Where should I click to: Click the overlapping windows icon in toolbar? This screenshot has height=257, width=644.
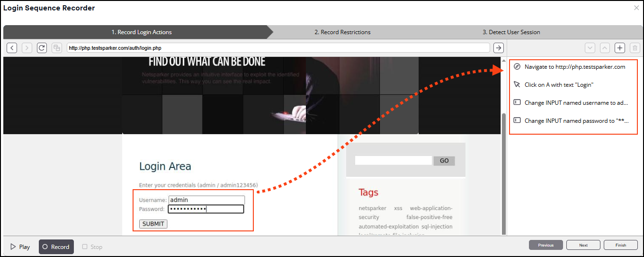click(x=57, y=48)
